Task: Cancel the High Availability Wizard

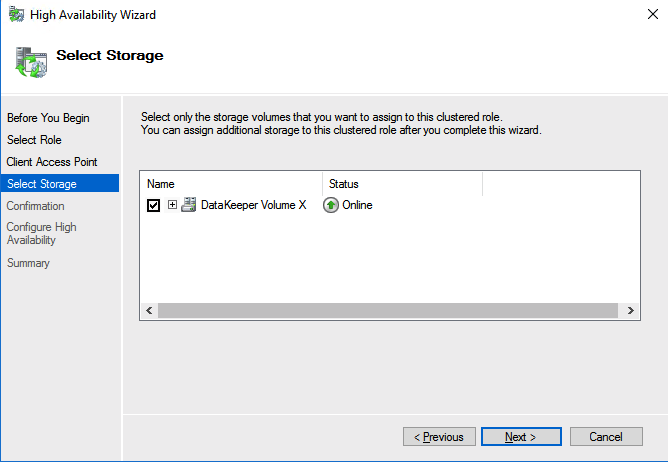Action: point(606,437)
